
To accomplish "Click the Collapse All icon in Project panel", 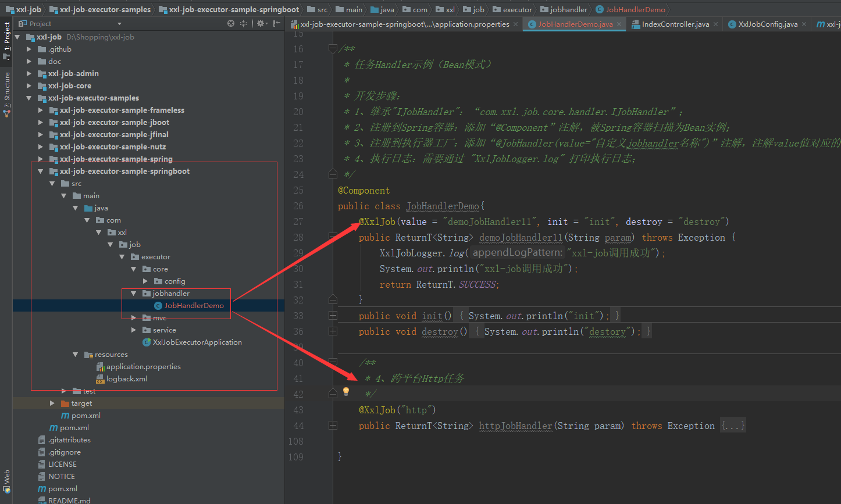I will click(244, 24).
